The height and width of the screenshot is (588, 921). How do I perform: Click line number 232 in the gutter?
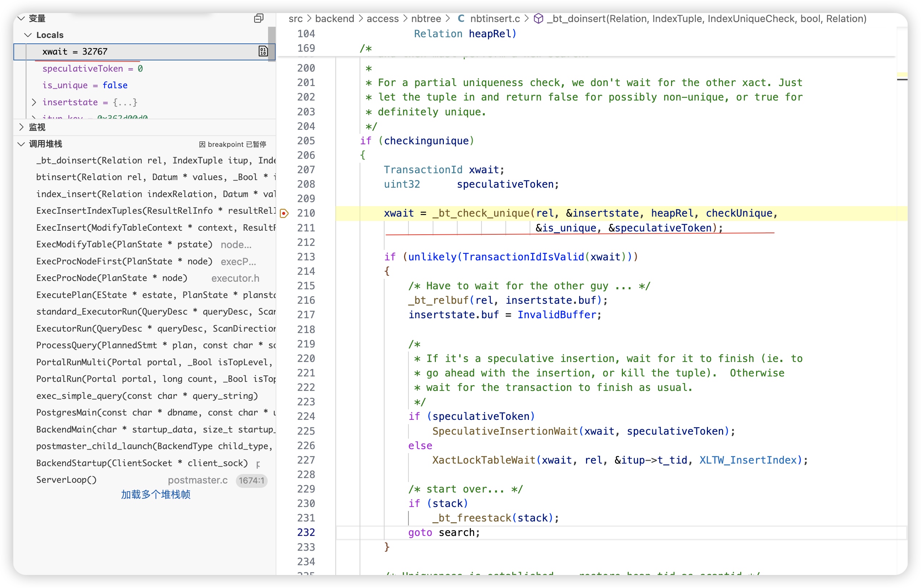306,533
